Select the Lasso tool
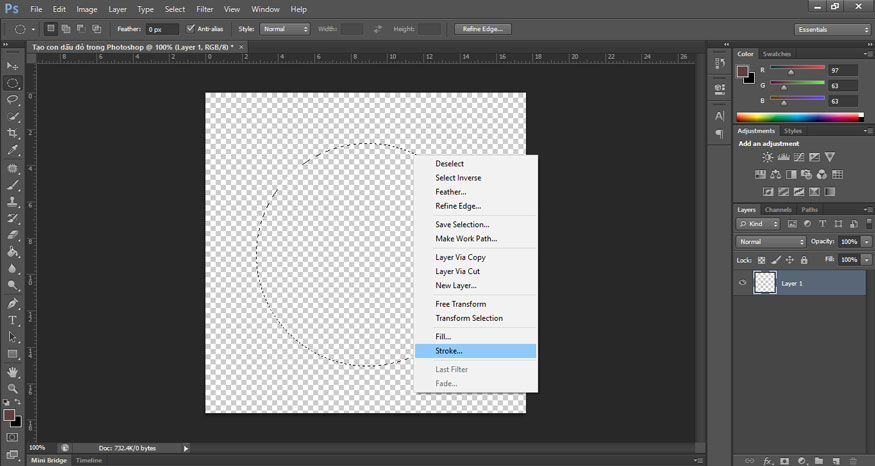The width and height of the screenshot is (875, 466). [12, 99]
